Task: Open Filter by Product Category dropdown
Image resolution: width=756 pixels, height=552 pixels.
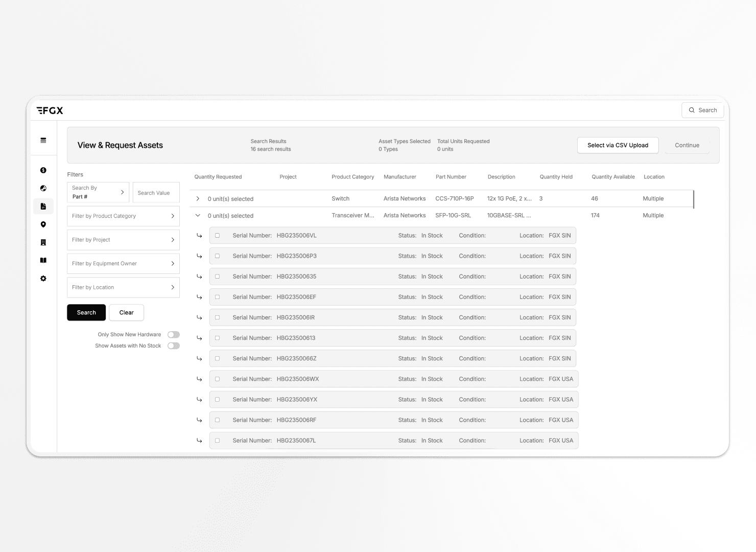Action: pos(123,216)
